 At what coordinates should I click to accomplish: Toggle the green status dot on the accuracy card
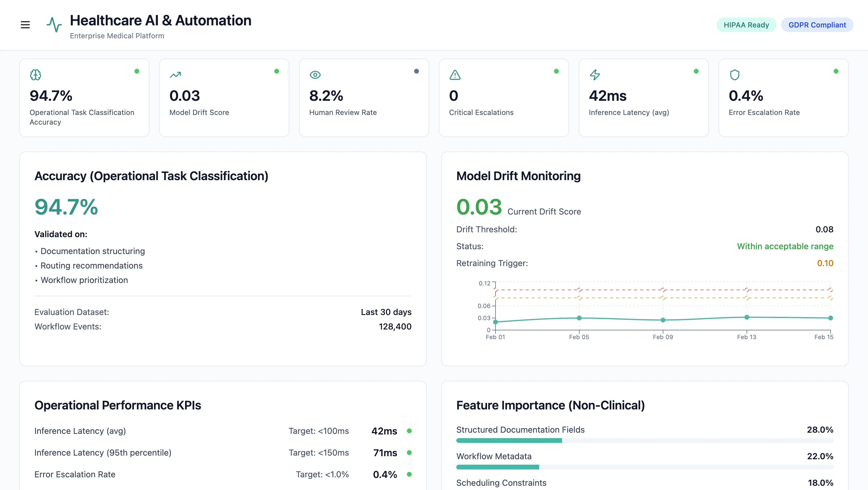tap(137, 71)
